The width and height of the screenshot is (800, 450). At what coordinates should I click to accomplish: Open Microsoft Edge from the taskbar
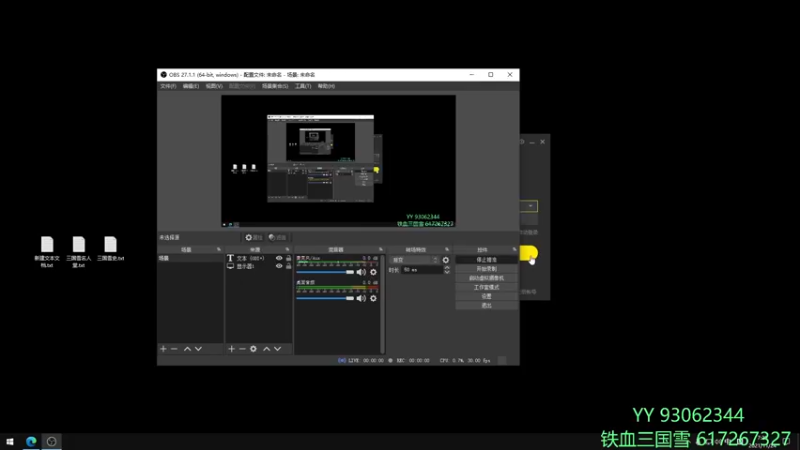click(31, 441)
